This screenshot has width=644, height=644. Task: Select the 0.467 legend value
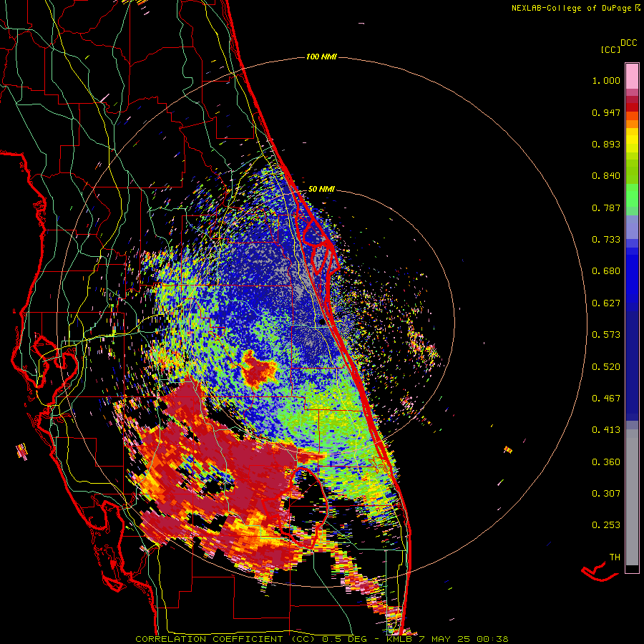pyautogui.click(x=606, y=399)
